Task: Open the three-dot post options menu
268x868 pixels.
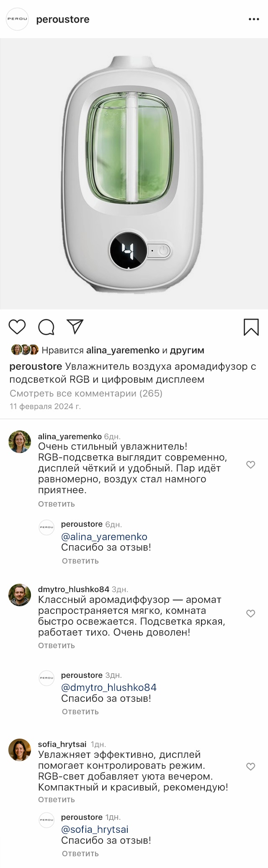Action: click(x=254, y=19)
